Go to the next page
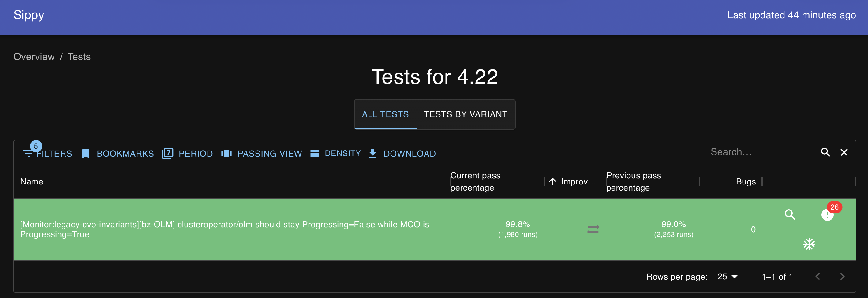The image size is (868, 298). coord(842,277)
